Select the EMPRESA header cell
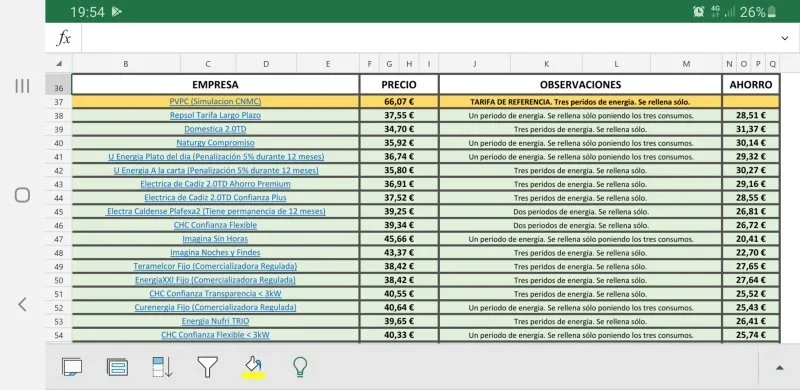This screenshot has width=800, height=390. point(215,85)
